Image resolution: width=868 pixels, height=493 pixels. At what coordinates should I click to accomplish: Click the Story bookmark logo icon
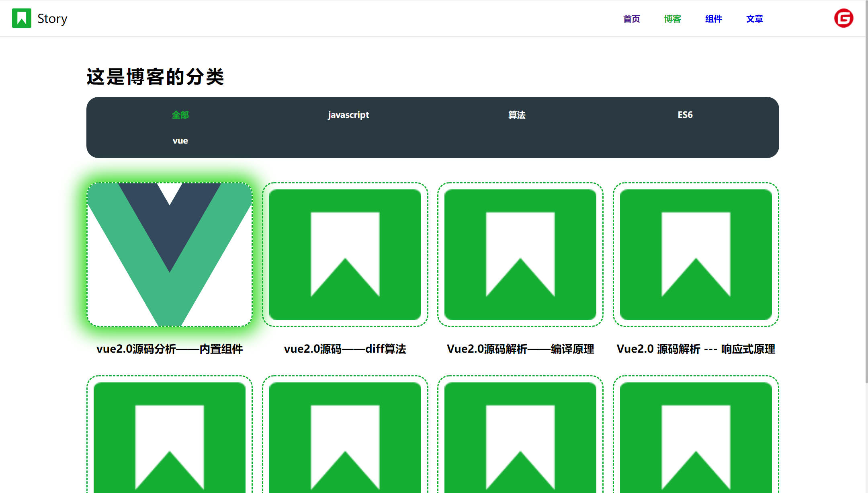22,18
